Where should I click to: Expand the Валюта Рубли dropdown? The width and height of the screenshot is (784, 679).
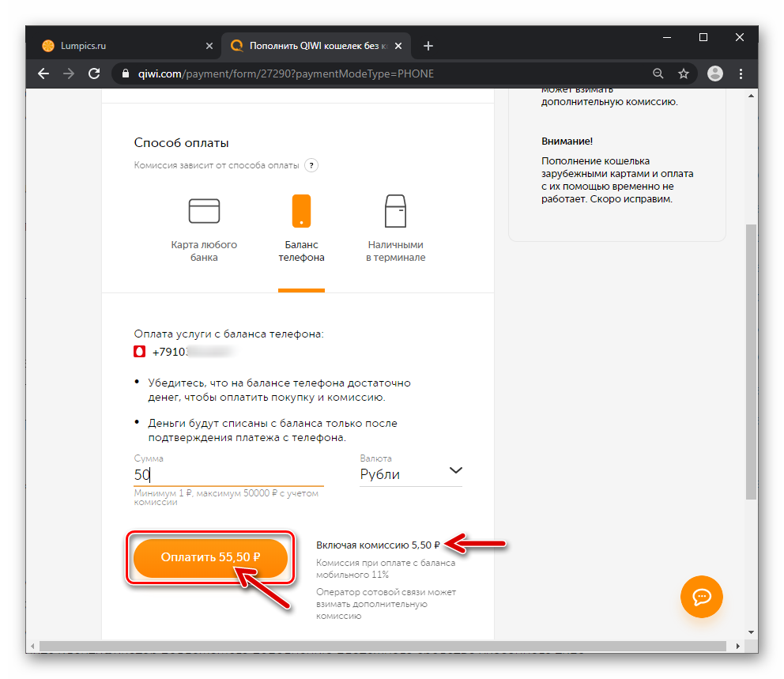point(411,473)
